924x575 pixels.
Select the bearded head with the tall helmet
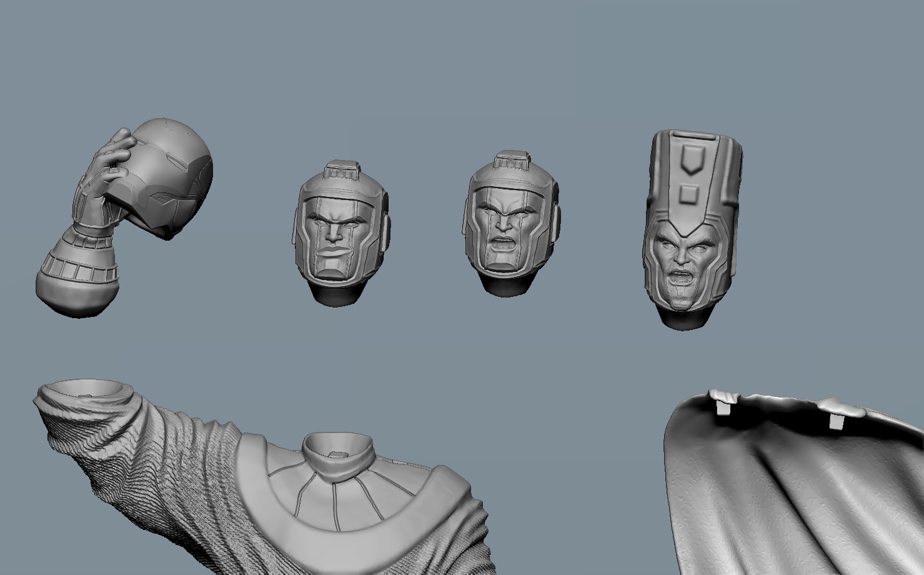(x=692, y=229)
